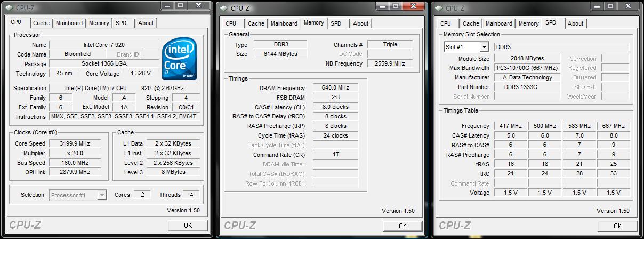Click OK in the Memory window

point(402,226)
